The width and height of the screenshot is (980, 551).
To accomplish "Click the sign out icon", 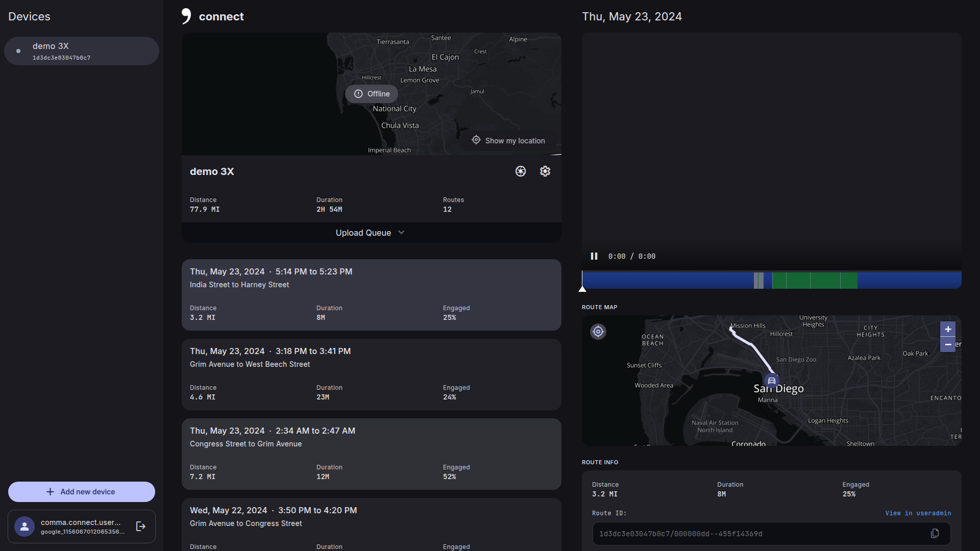I will click(x=141, y=527).
